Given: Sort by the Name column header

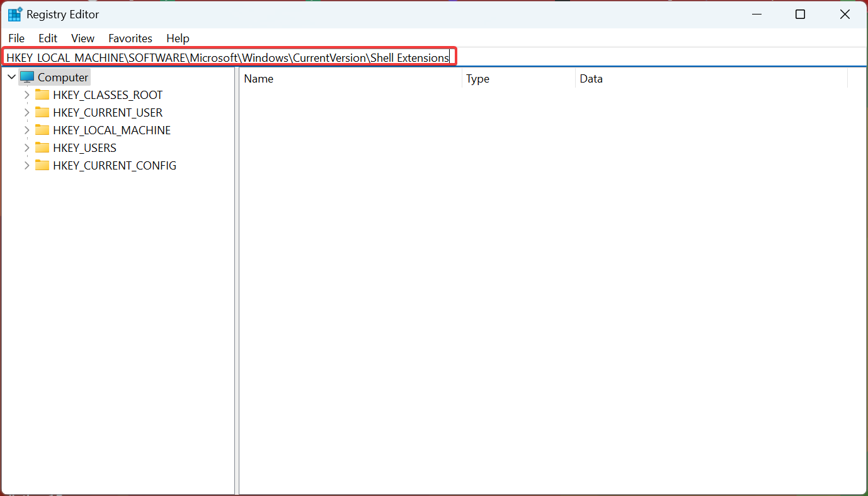Looking at the screenshot, I should 350,79.
